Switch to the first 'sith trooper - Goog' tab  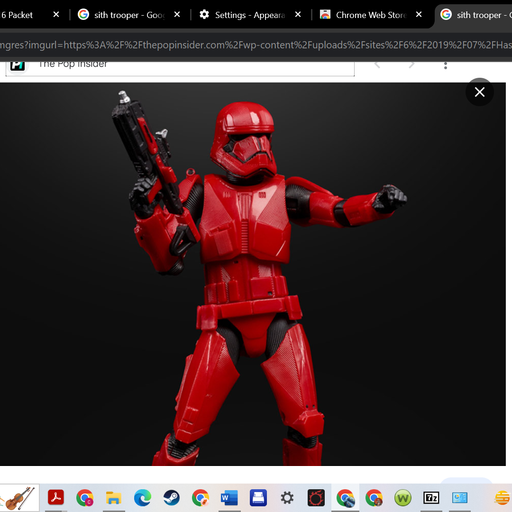point(129,15)
